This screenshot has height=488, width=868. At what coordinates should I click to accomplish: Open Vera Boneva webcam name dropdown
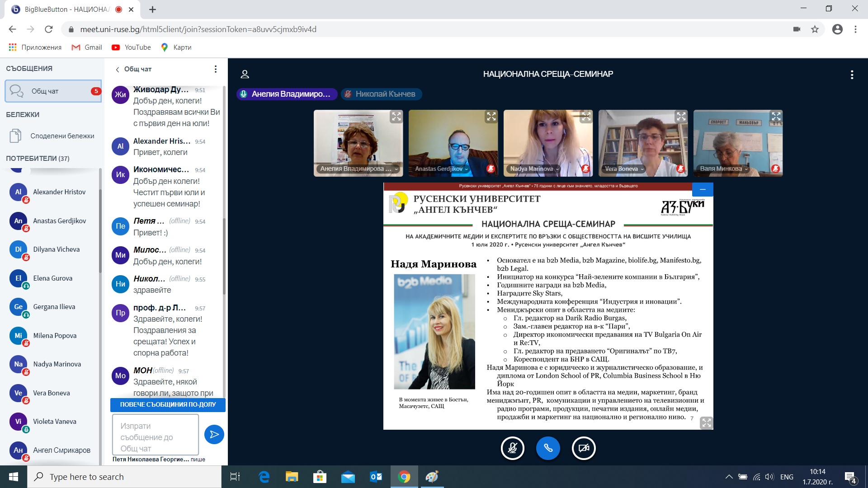624,169
